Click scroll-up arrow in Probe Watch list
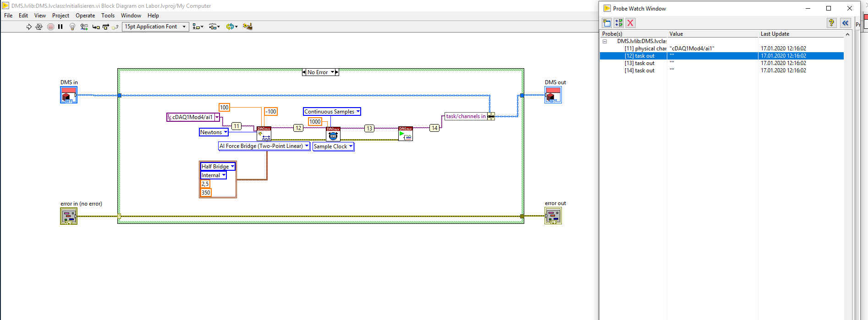Screen dimensions: 868x320 point(847,34)
